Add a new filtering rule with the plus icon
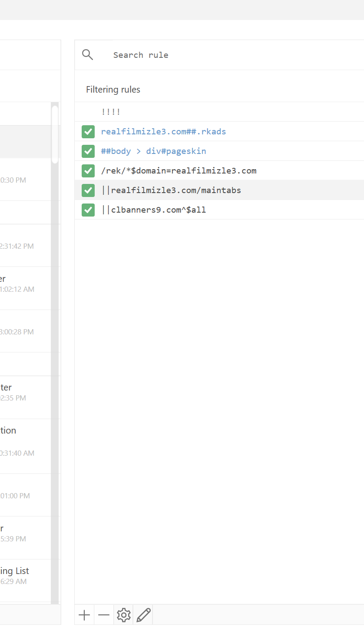 [84, 615]
